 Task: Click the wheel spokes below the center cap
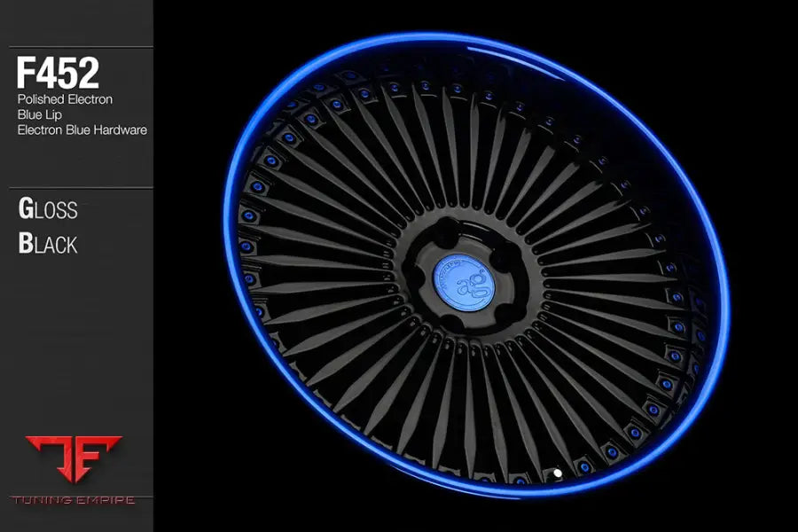(461, 399)
